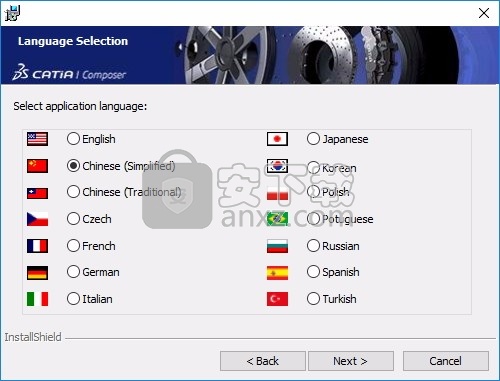Select the English language radio button
500x381 pixels.
point(73,139)
